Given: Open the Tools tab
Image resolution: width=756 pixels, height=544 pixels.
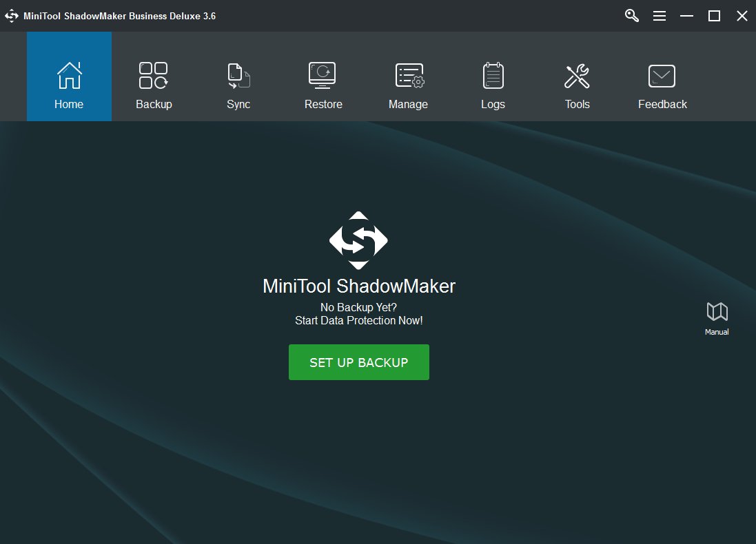Looking at the screenshot, I should [x=577, y=76].
